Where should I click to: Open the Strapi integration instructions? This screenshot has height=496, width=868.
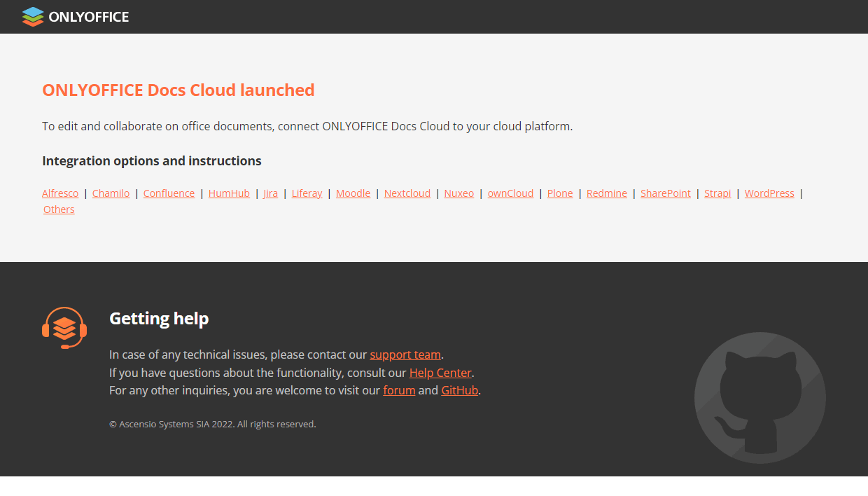[717, 193]
